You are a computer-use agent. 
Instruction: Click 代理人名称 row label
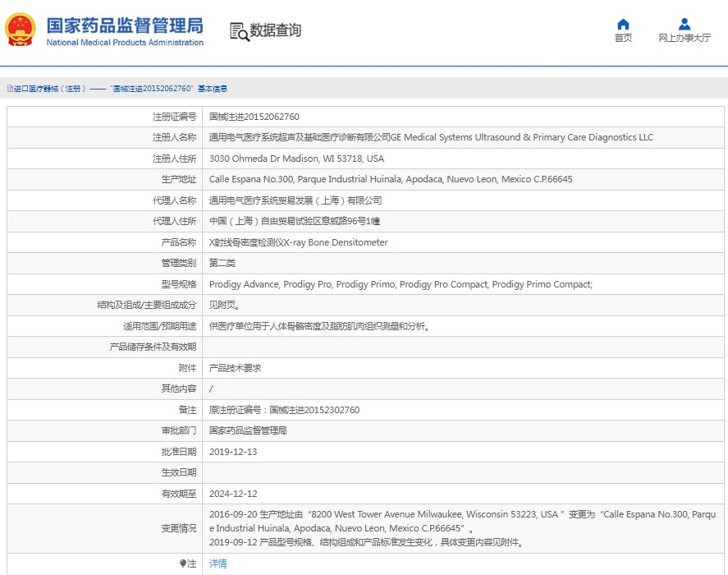pyautogui.click(x=175, y=200)
